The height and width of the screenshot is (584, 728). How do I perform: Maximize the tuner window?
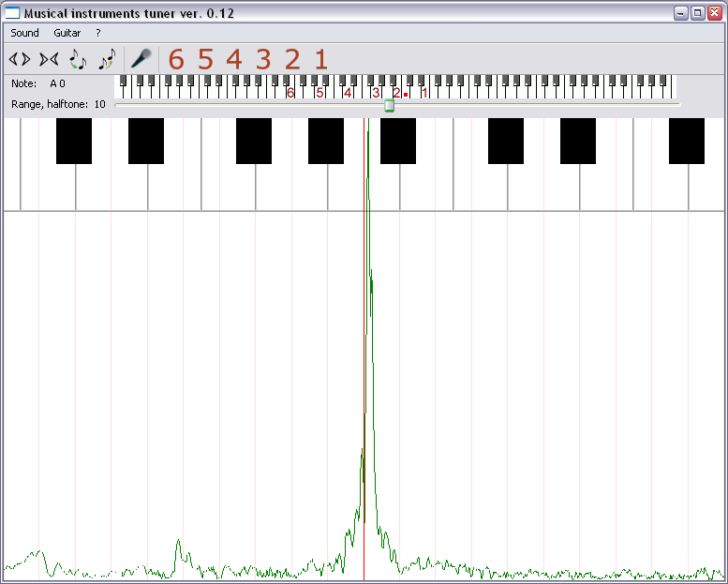click(x=697, y=13)
